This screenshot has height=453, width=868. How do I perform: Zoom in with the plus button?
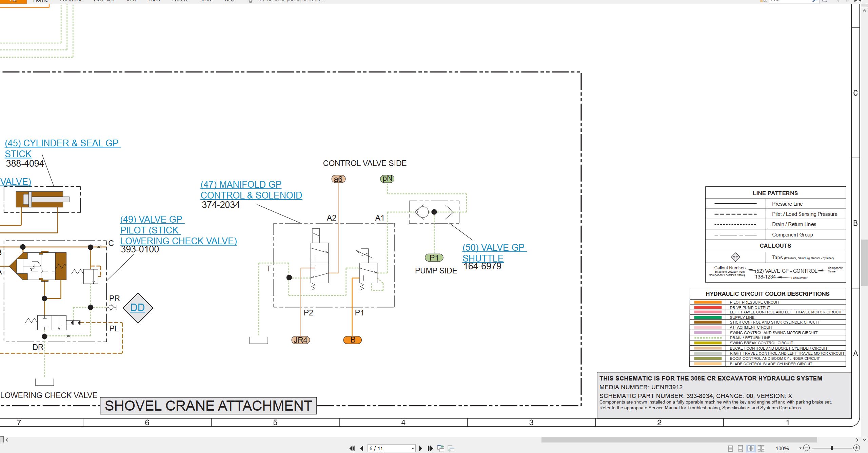pyautogui.click(x=856, y=448)
